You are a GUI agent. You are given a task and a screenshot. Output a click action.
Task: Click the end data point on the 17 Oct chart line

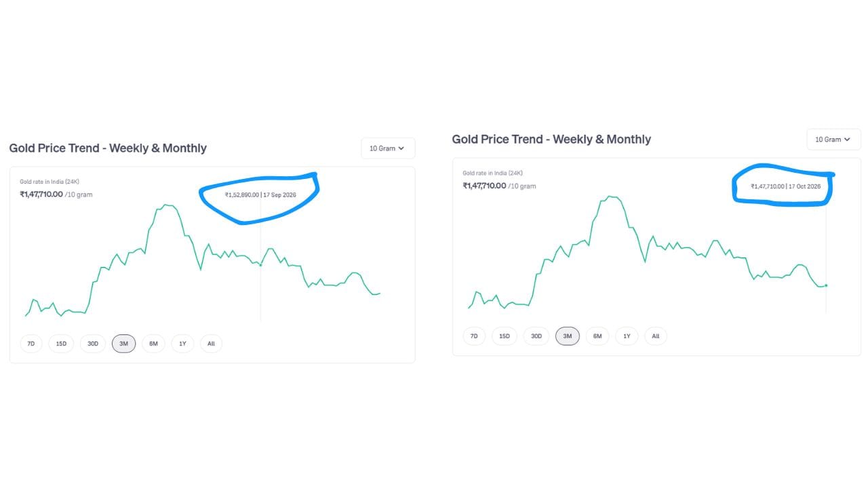point(826,285)
